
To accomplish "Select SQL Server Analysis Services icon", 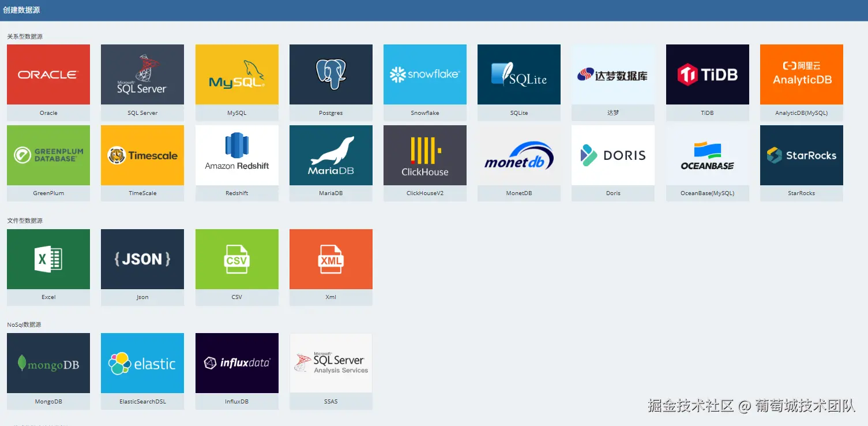I will click(x=331, y=363).
